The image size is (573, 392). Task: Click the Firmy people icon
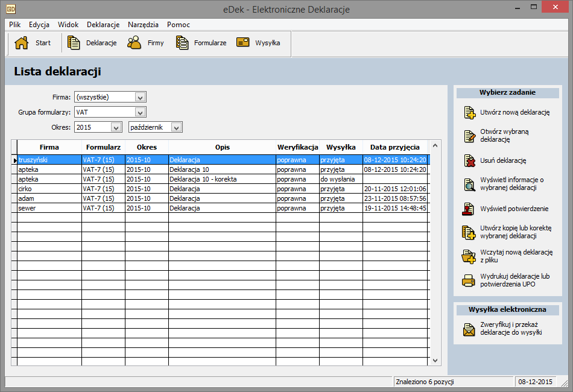coord(134,43)
